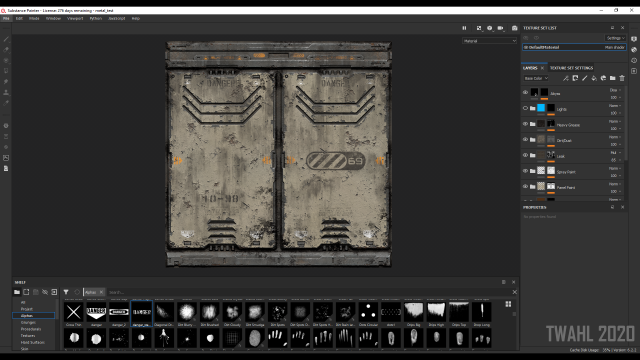This screenshot has width=640, height=360.
Task: Delete the selected layer with the trash icon
Action: pos(622,78)
